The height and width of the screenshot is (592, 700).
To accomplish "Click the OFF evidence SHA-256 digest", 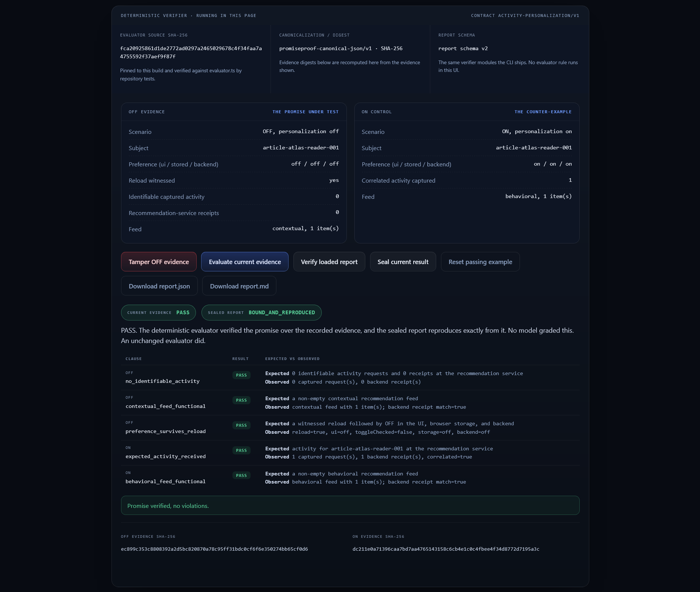I will [214, 549].
